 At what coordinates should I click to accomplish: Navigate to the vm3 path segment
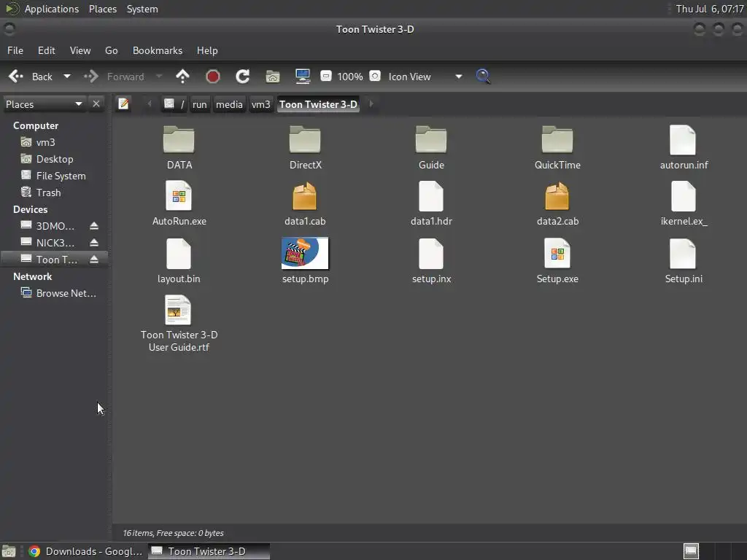coord(260,104)
